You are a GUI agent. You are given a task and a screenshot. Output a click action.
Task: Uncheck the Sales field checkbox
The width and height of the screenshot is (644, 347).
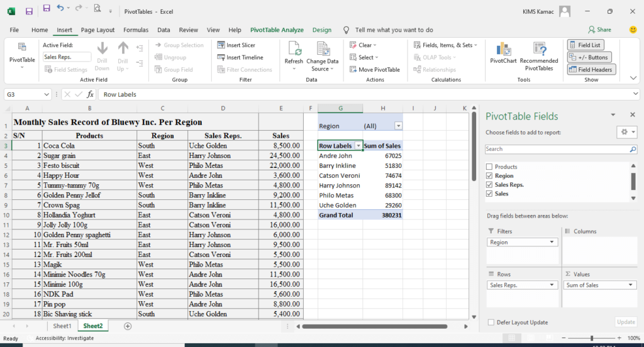point(489,194)
